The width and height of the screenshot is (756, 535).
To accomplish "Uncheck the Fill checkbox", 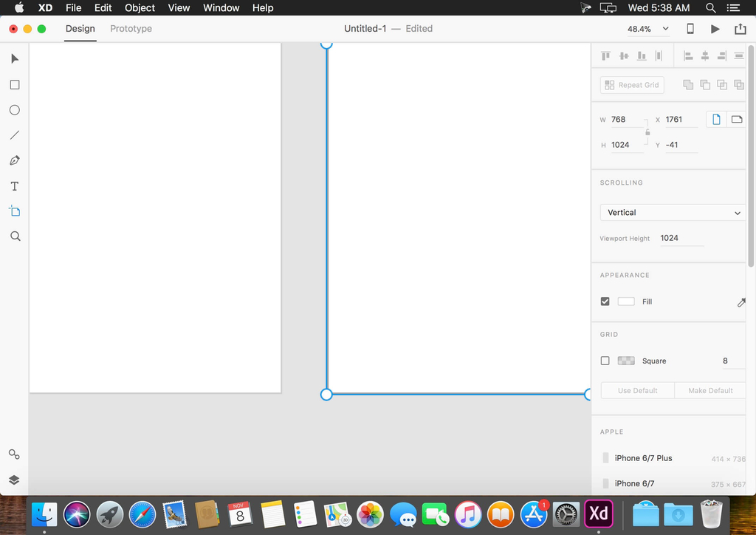I will click(605, 301).
